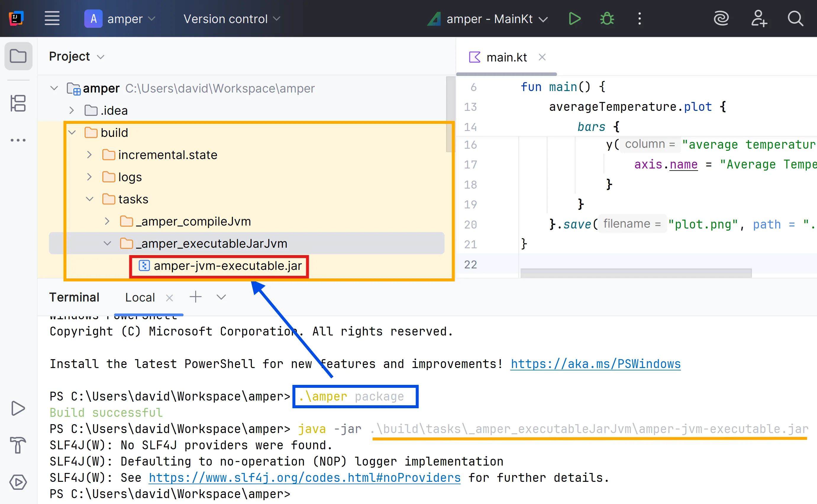Open the AI Assistant swirl icon
This screenshot has height=504, width=817.
click(721, 19)
